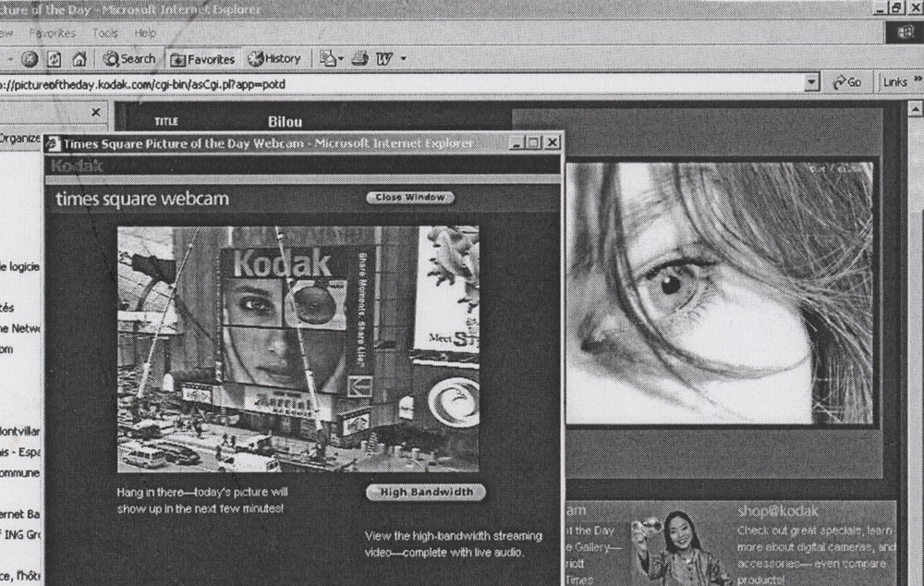Click the Stop icon in browser toolbar
924x586 pixels.
pos(30,59)
